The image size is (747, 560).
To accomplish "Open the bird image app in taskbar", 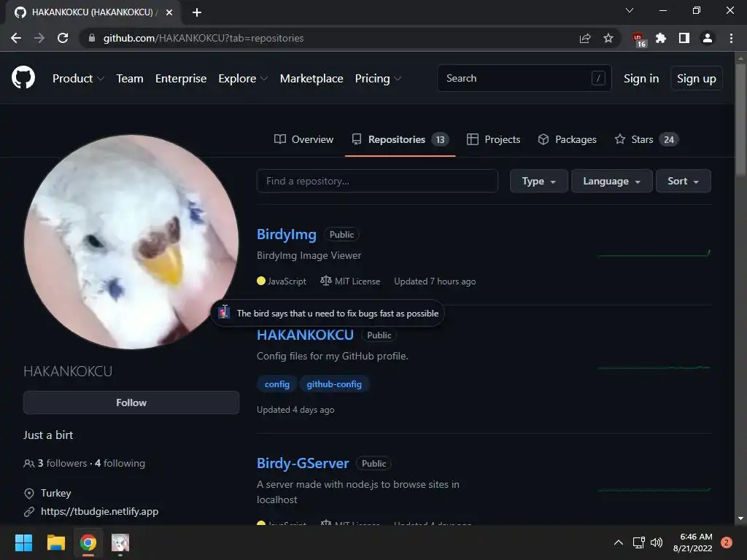I will point(120,542).
